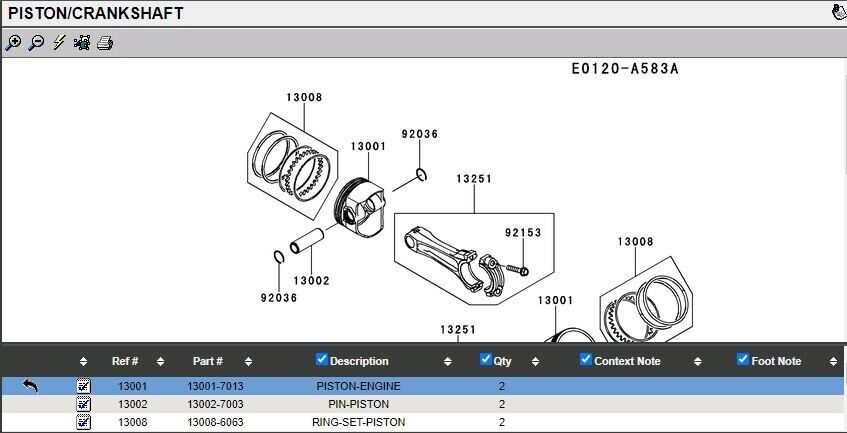Click the zoom out magnifier icon
This screenshot has width=847, height=433.
[36, 43]
